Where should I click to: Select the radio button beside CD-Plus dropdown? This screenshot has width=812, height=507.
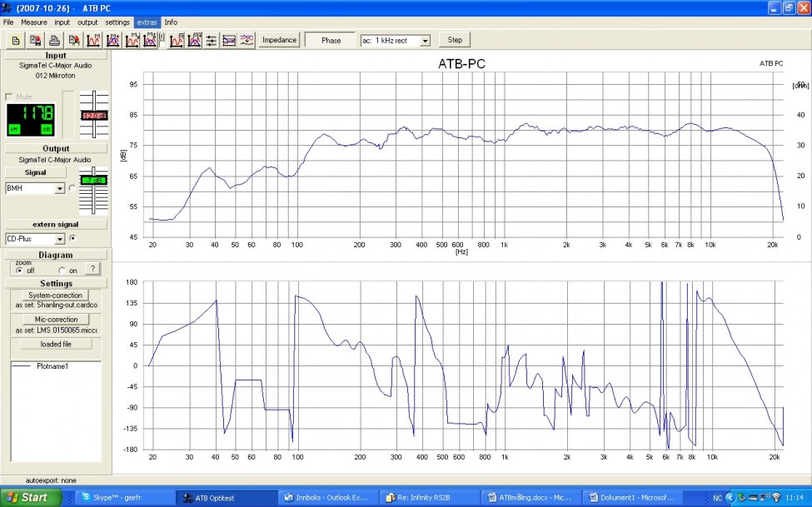point(72,238)
